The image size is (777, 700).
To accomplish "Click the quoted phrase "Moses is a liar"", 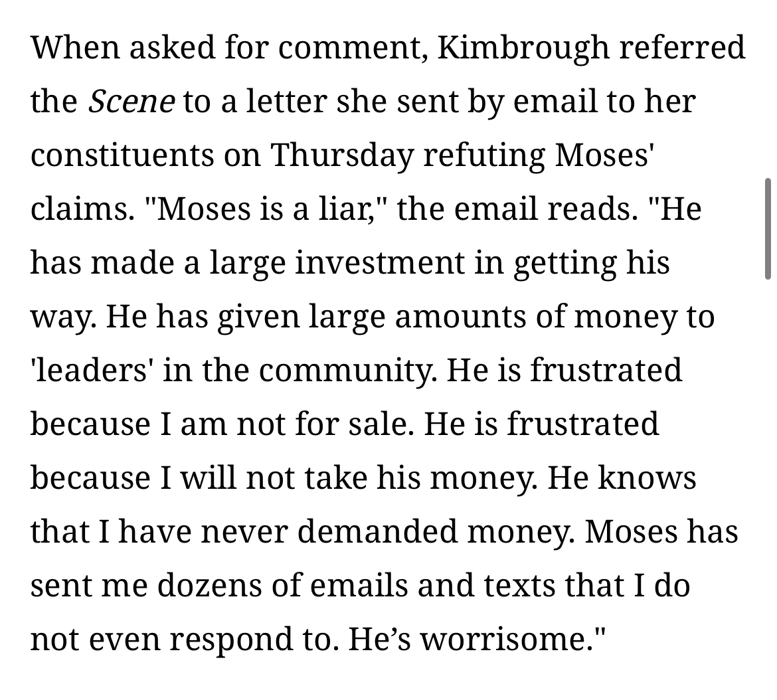I will (266, 209).
